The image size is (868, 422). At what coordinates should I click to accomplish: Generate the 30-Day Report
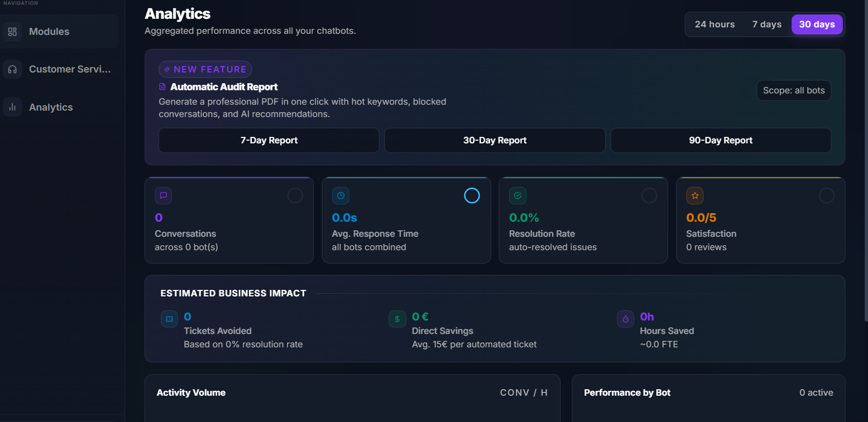coord(495,140)
